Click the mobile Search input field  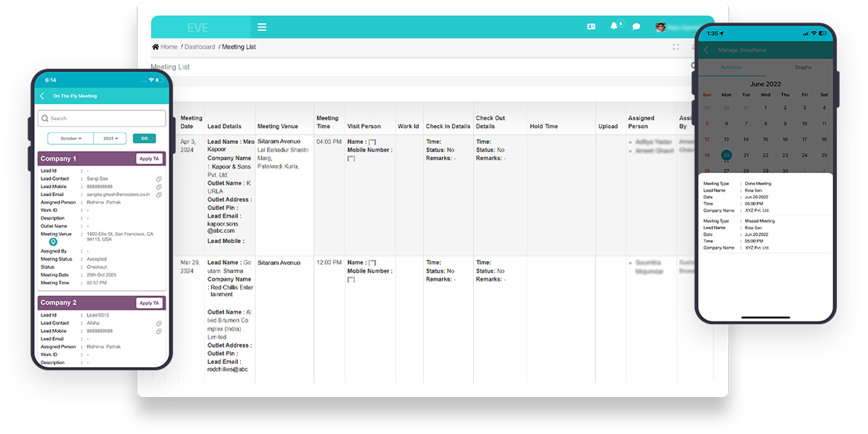[x=102, y=119]
